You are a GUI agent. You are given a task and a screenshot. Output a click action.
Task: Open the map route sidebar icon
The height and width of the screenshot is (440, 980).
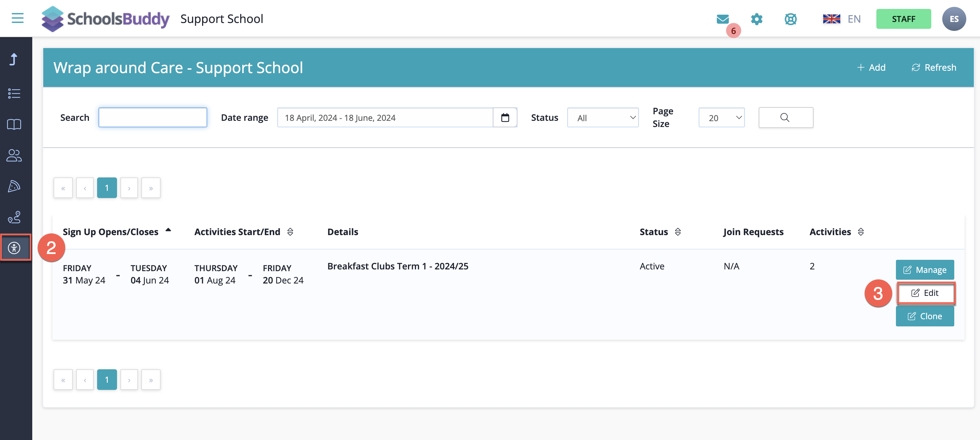14,217
